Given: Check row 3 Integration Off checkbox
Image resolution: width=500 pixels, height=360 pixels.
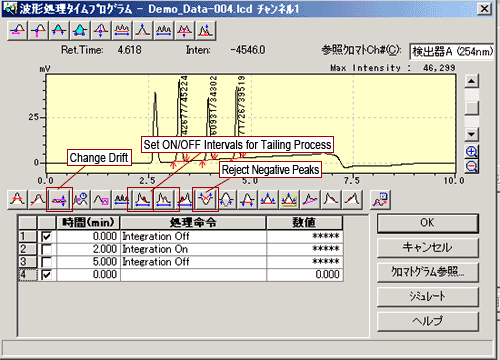Looking at the screenshot, I should (46, 262).
